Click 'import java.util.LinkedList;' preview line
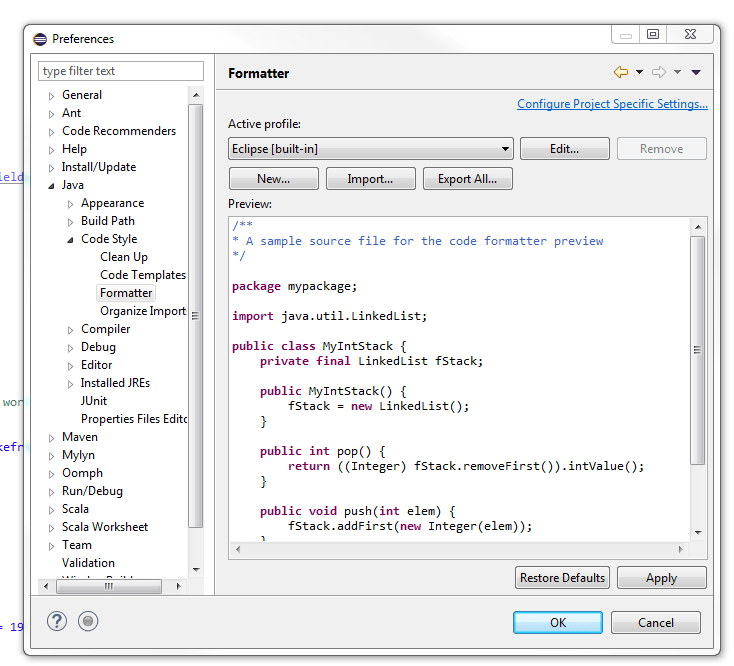 (330, 316)
